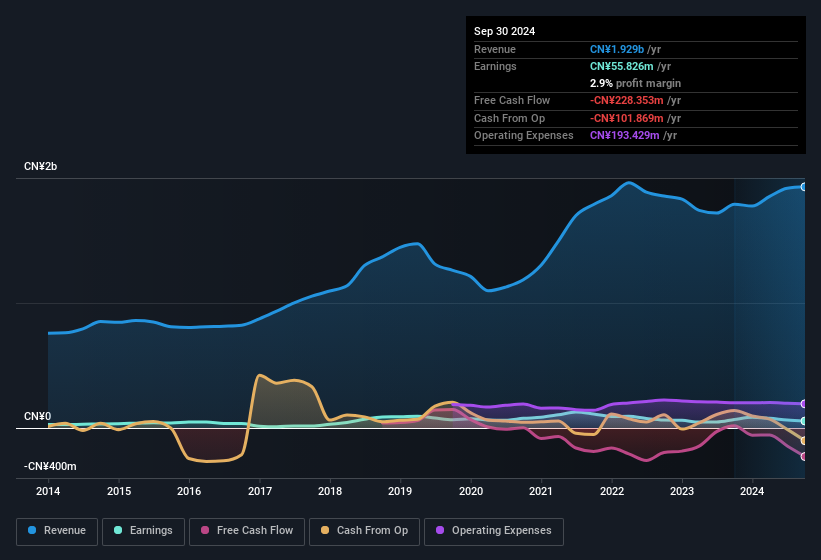821x560 pixels.
Task: Toggle the Revenue legend button
Action: (x=57, y=531)
